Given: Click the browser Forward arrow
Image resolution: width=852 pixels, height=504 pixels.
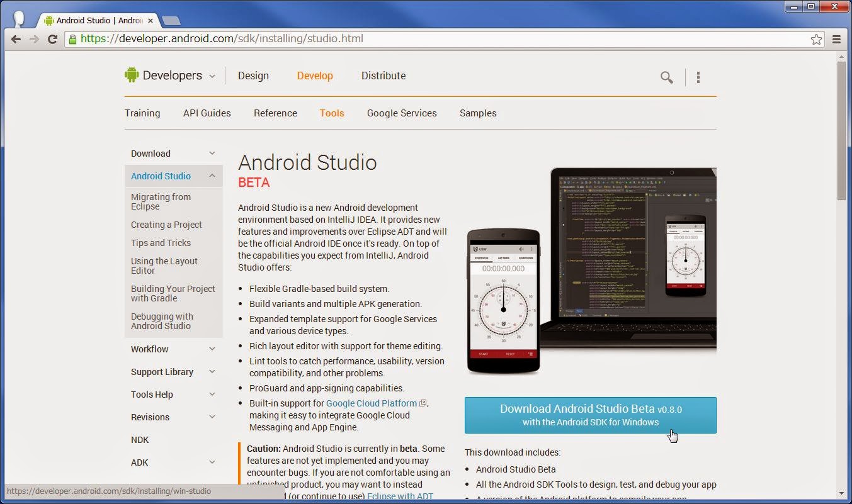Looking at the screenshot, I should click(x=34, y=39).
